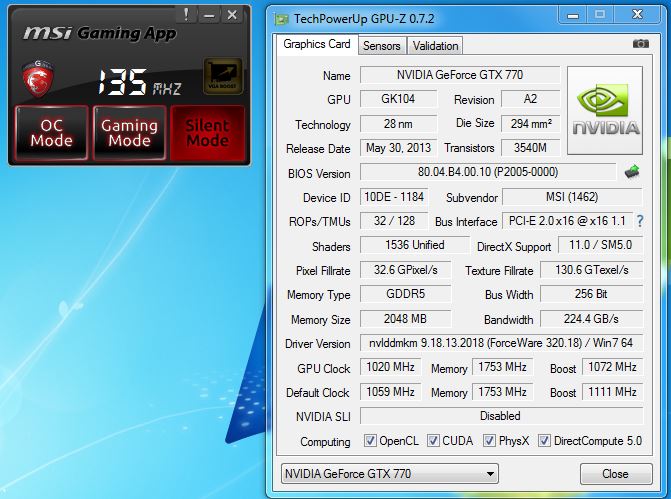This screenshot has width=671, height=499.
Task: Click the Bus Width value 256 Bit
Action: [592, 294]
